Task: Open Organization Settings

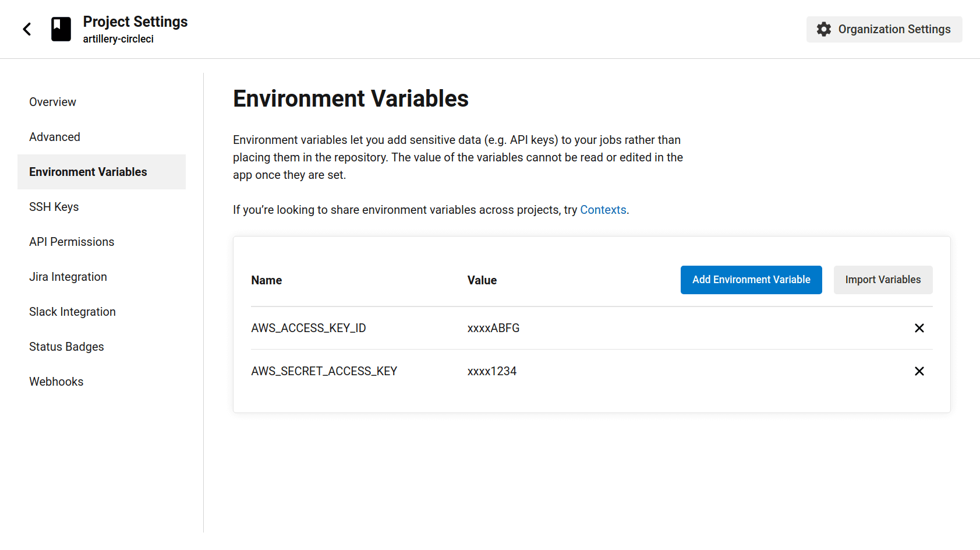Action: (883, 29)
